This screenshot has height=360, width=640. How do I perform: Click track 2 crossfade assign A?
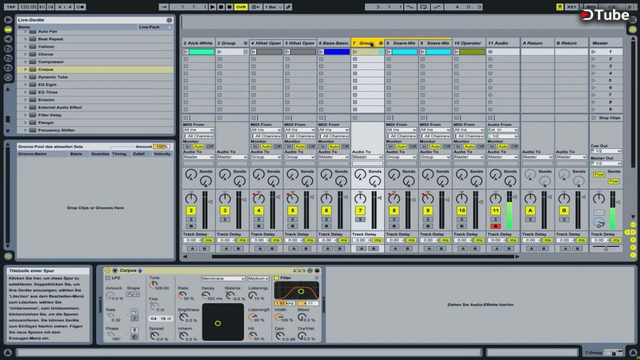(192, 248)
